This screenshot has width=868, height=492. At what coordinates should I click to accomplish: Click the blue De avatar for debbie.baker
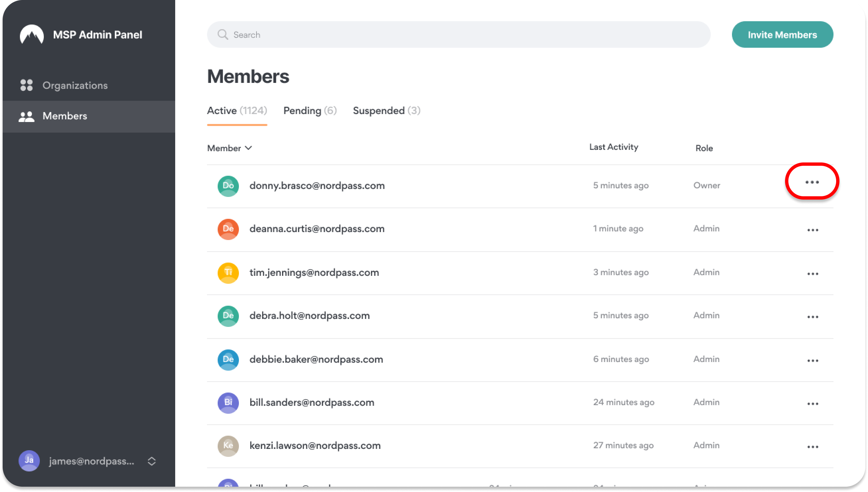[228, 359]
